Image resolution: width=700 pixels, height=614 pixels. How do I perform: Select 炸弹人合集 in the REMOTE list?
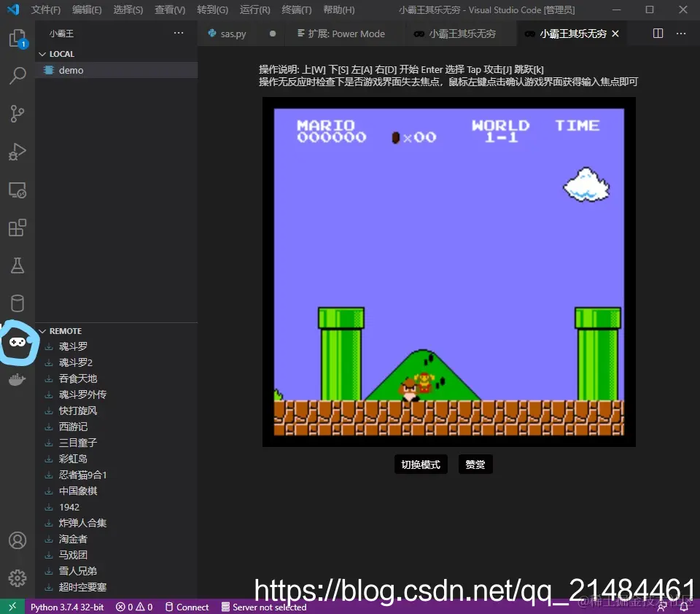(117, 524)
